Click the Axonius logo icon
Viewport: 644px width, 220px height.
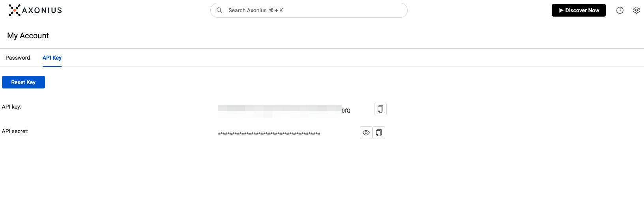coord(15,10)
